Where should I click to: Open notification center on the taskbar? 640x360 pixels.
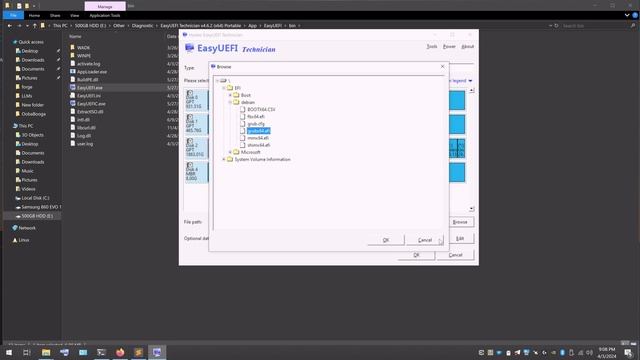tap(629, 353)
